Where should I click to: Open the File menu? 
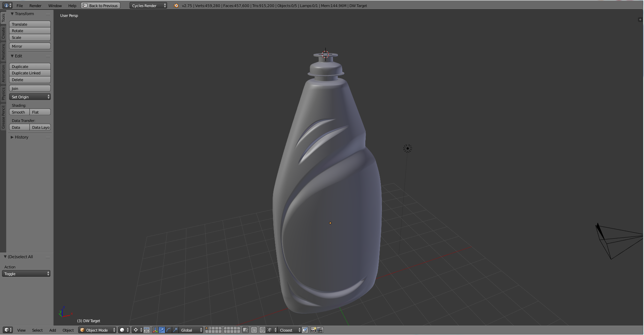[20, 6]
